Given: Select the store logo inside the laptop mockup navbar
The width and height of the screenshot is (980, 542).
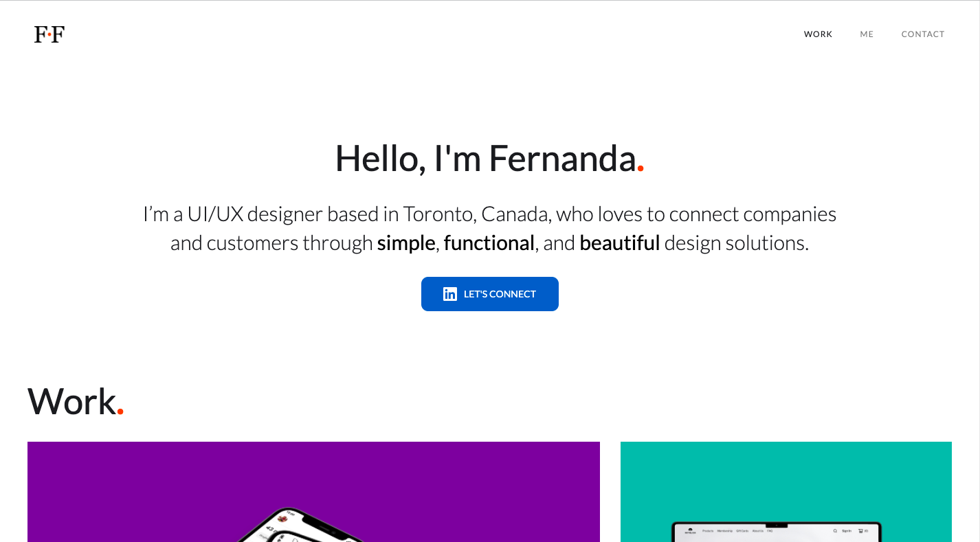Looking at the screenshot, I should click(x=691, y=531).
